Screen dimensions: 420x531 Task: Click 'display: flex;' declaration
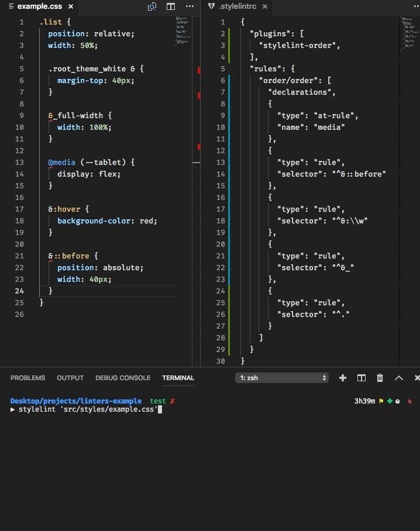[x=89, y=174]
